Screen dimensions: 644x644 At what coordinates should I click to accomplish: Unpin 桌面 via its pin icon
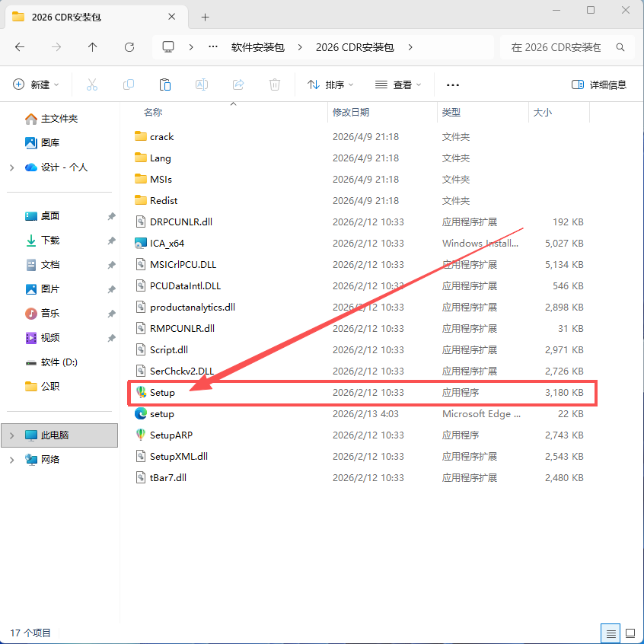click(x=111, y=216)
